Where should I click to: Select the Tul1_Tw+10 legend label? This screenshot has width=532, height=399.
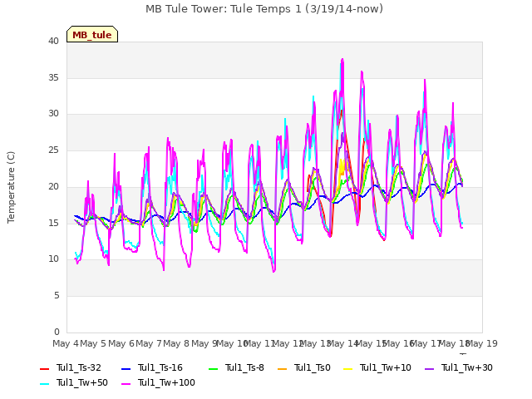(386, 367)
